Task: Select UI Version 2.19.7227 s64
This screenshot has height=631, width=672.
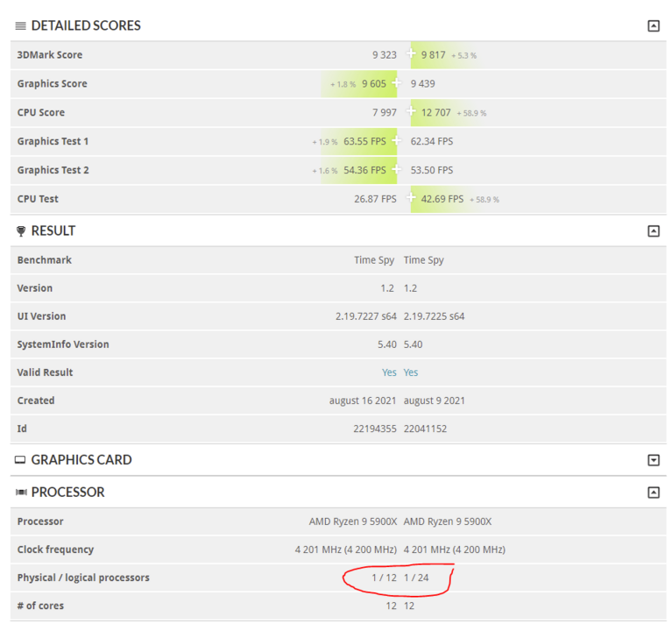Action: click(366, 316)
